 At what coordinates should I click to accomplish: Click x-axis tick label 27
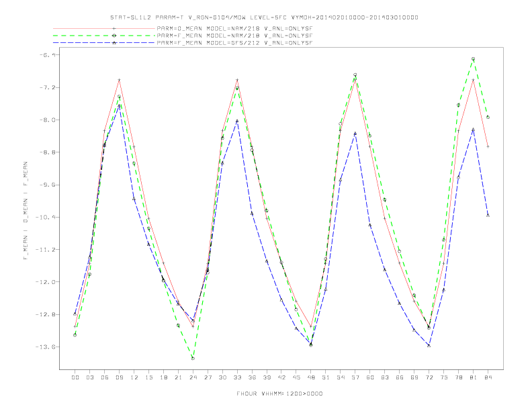coord(208,377)
